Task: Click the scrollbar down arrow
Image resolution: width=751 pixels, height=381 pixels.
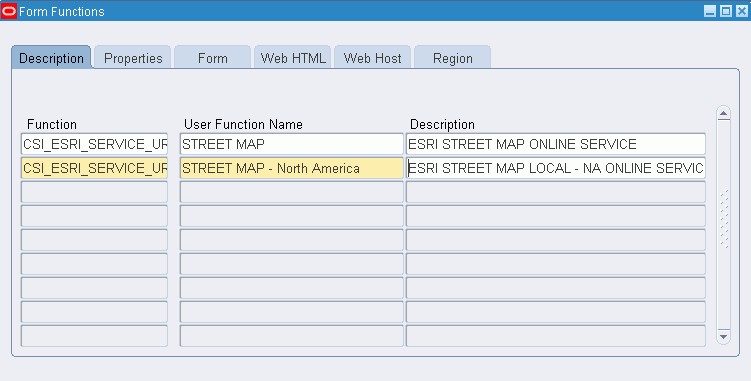Action: 723,336
